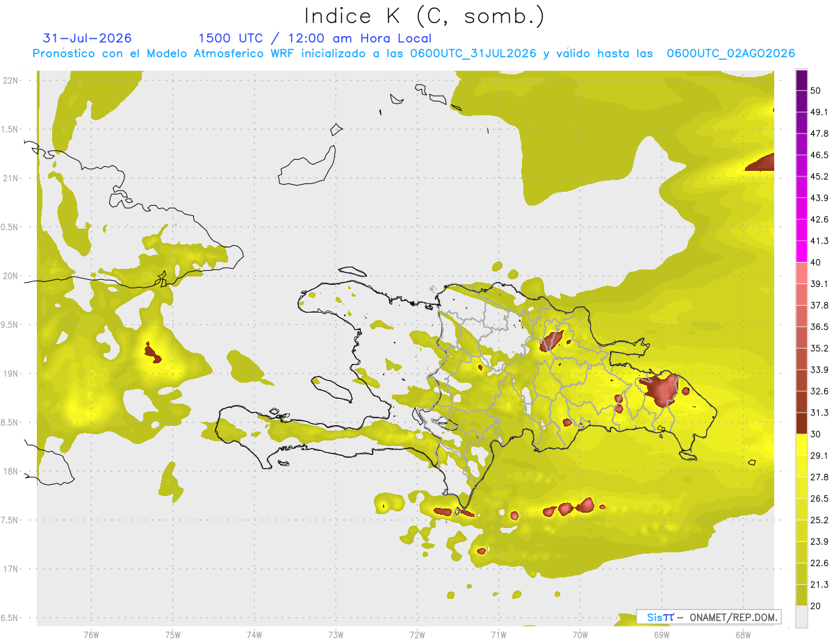Click the "20" colorbar label

[x=817, y=606]
